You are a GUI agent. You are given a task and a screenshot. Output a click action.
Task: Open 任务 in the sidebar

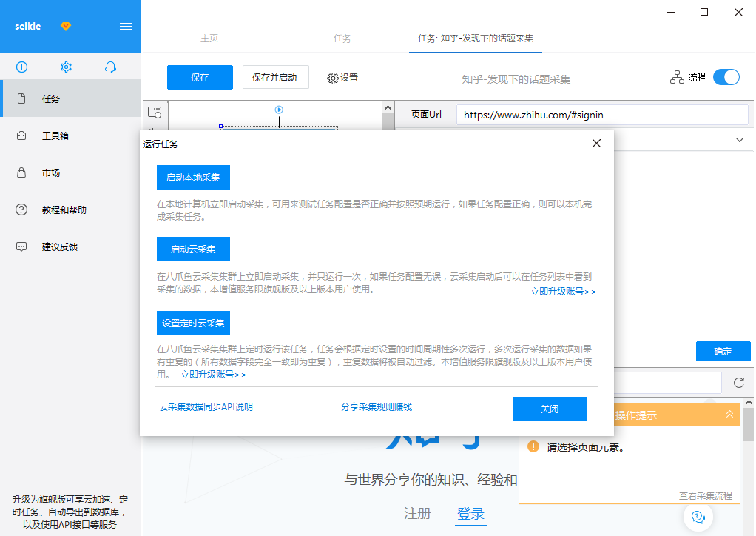70,99
